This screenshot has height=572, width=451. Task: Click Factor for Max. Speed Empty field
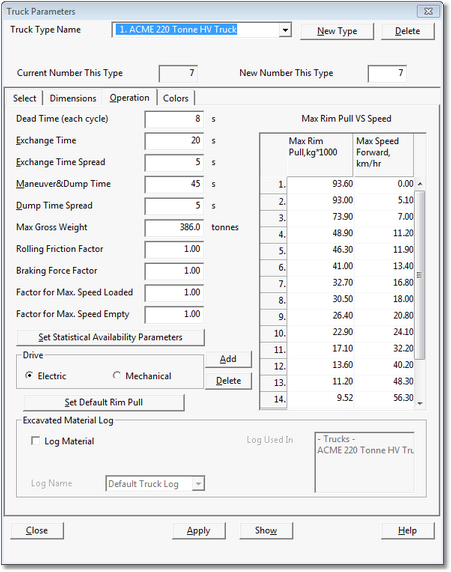pos(174,314)
